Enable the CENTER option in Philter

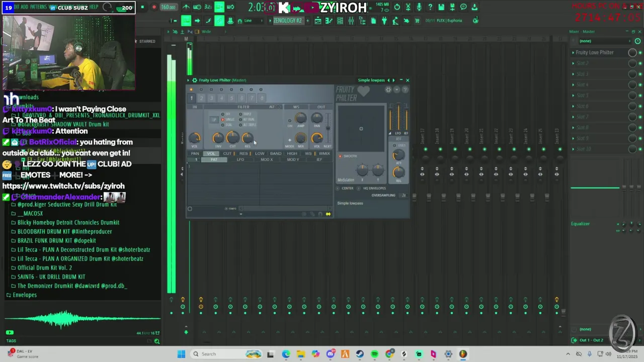(x=338, y=189)
